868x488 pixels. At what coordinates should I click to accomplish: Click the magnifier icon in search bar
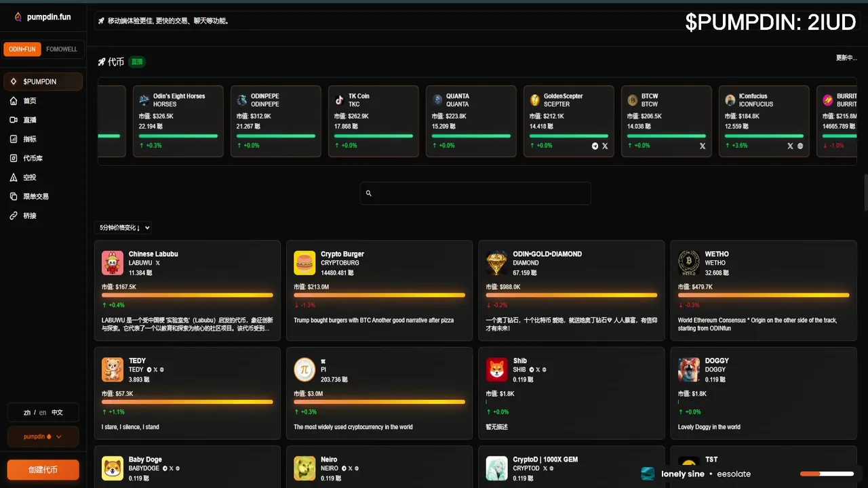coord(369,193)
